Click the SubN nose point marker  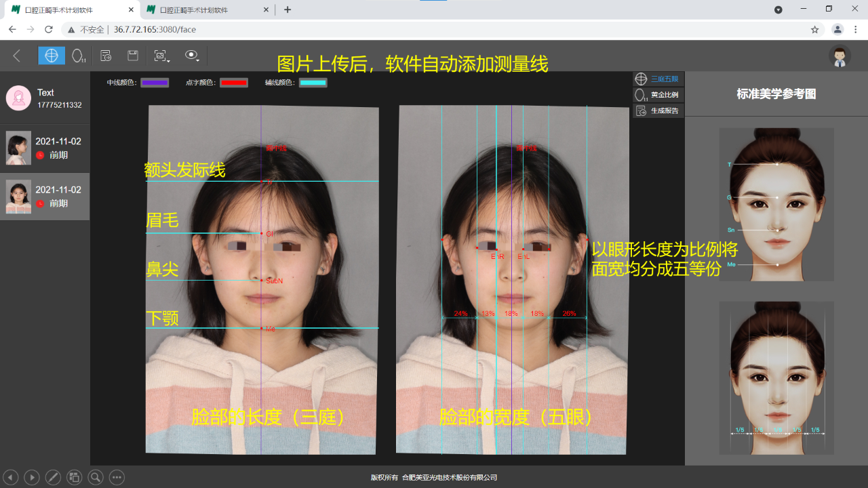pyautogui.click(x=262, y=280)
